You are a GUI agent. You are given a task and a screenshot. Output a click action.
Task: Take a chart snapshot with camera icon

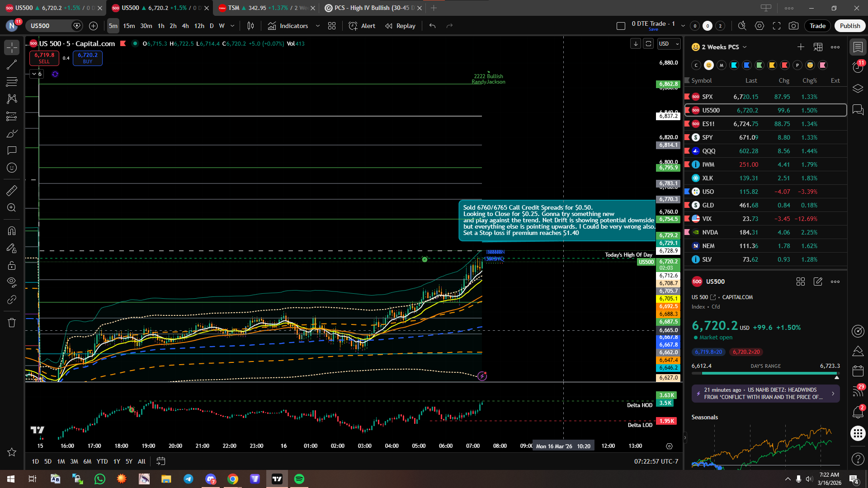point(793,26)
